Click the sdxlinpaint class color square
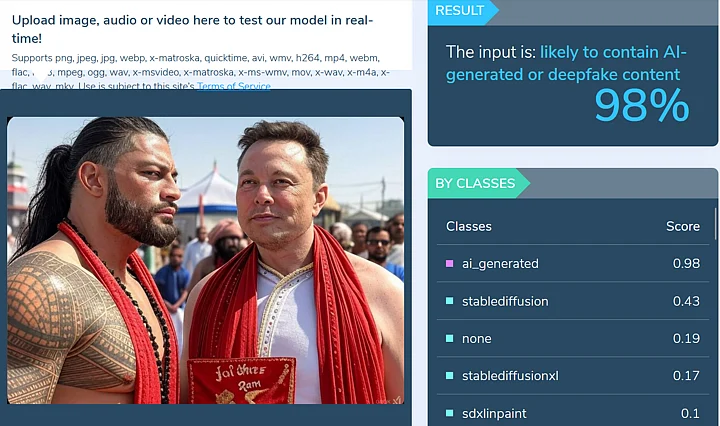This screenshot has width=720, height=426. click(x=450, y=413)
